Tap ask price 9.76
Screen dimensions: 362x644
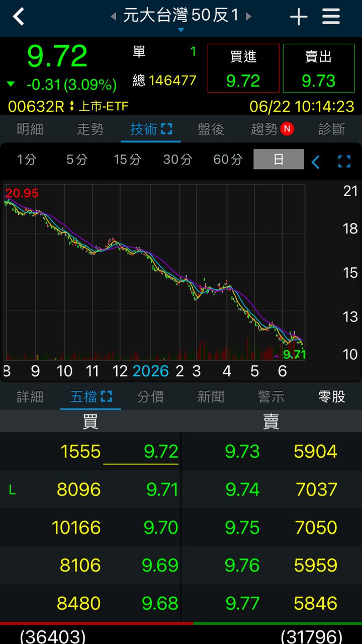(242, 566)
